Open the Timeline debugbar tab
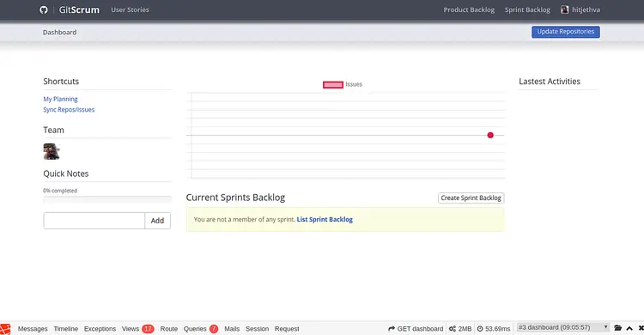 click(x=66, y=329)
